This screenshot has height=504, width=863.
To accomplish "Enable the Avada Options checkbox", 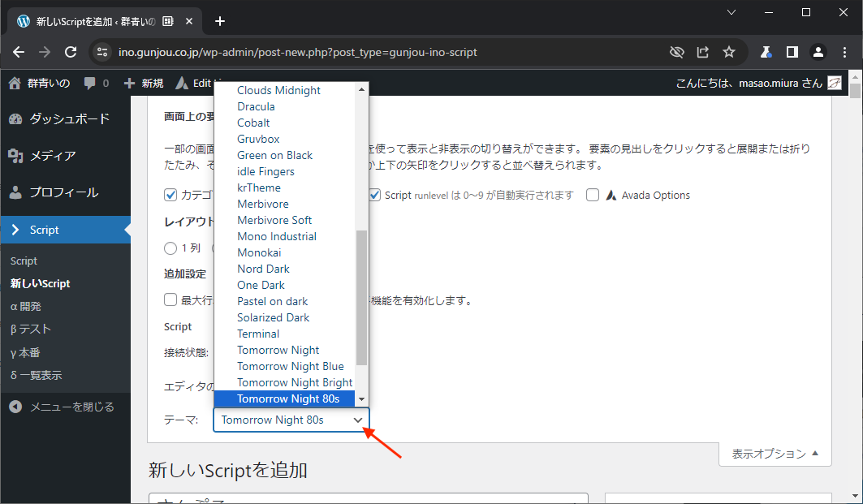I will click(593, 195).
